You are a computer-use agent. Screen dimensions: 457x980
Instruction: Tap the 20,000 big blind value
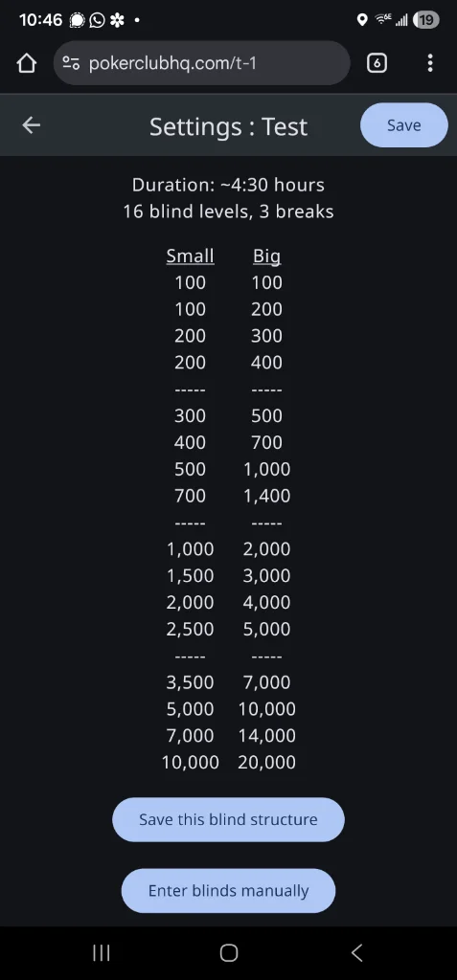[266, 763]
